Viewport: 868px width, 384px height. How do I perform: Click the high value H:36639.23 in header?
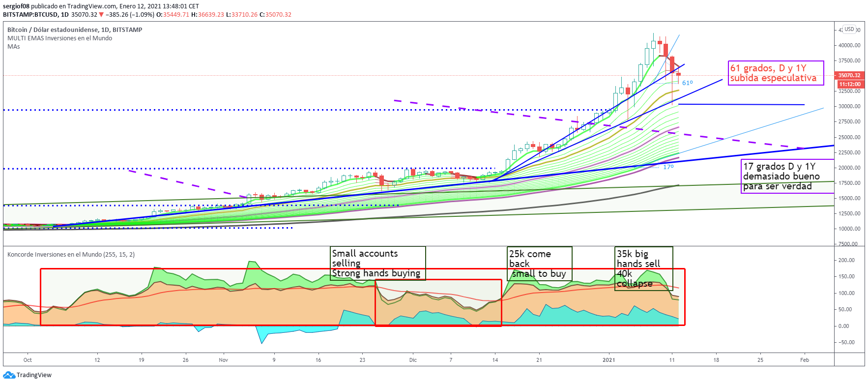coord(207,15)
